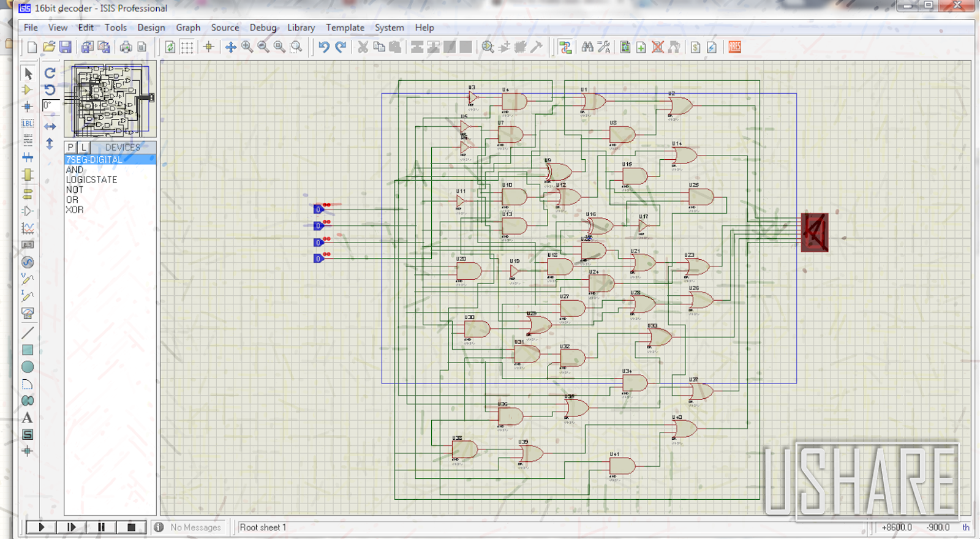Remove the current sheet
Viewport: 980px width, 539px height.
tap(658, 47)
